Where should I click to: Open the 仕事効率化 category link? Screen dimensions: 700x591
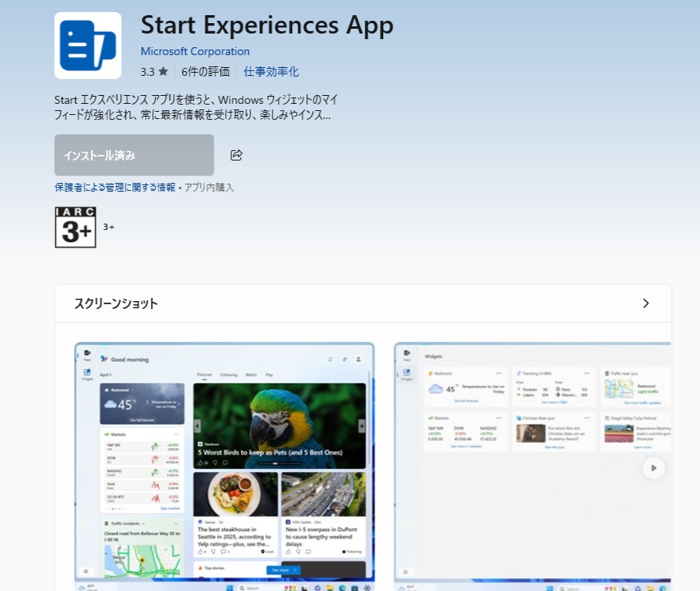tap(271, 71)
